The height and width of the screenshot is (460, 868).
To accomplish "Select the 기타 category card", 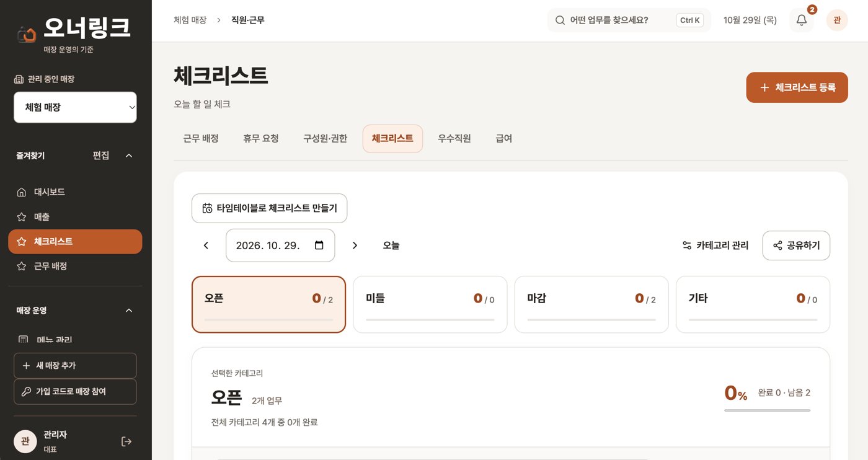I will [x=753, y=304].
